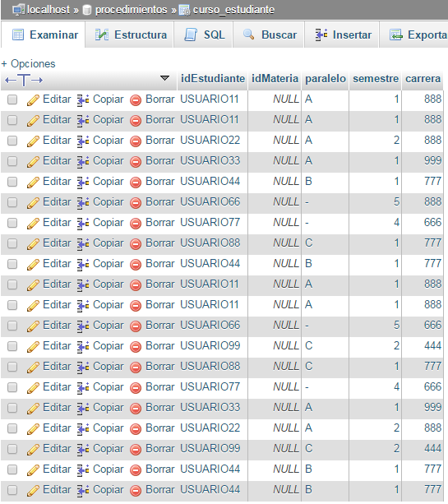448x504 pixels.
Task: Click copy icon in the second USUARIO77 row
Action: (83, 388)
